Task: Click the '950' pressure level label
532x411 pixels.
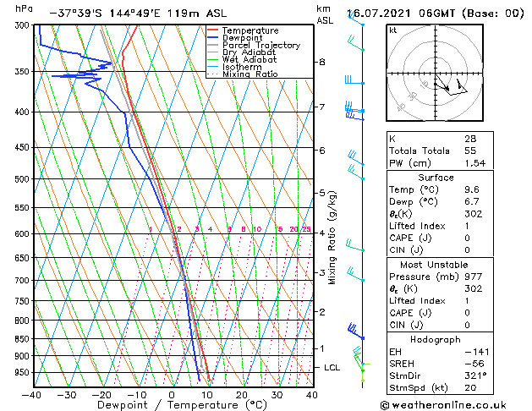Action: point(24,373)
